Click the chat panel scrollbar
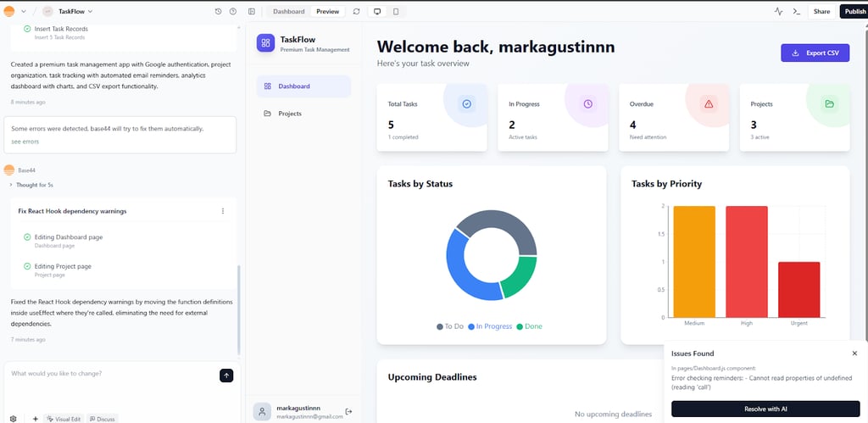The image size is (868, 423). [239, 310]
